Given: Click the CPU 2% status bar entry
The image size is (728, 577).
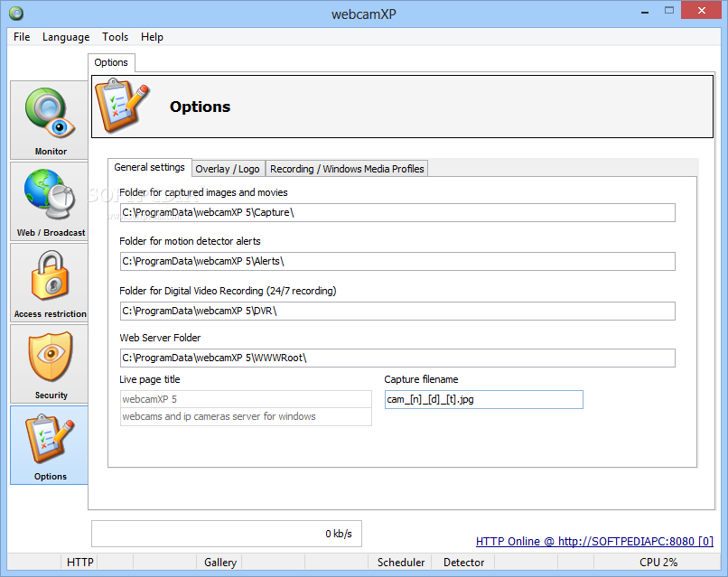Looking at the screenshot, I should tap(658, 563).
